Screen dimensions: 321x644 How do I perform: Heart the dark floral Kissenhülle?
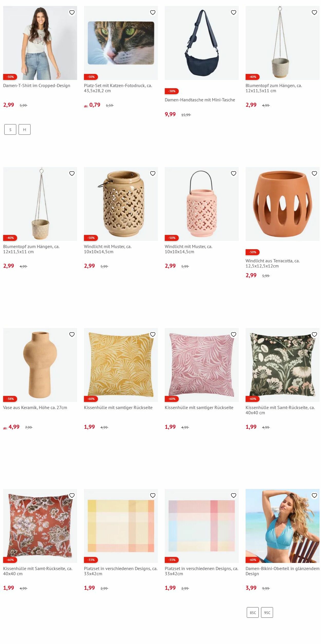pos(314,334)
